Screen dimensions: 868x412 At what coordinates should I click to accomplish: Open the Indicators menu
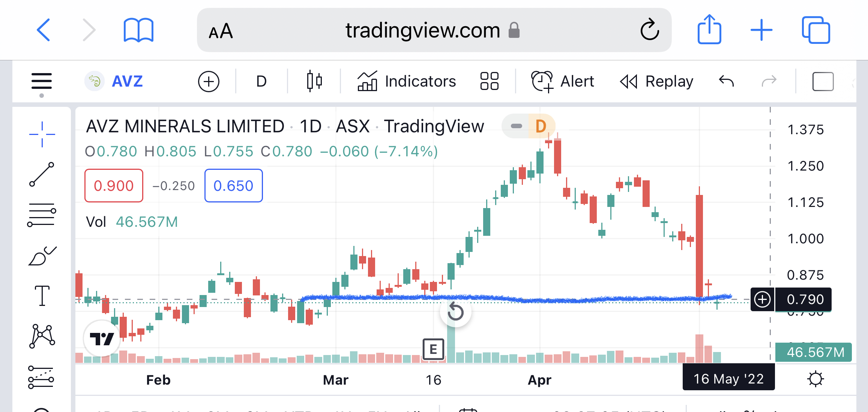click(407, 81)
